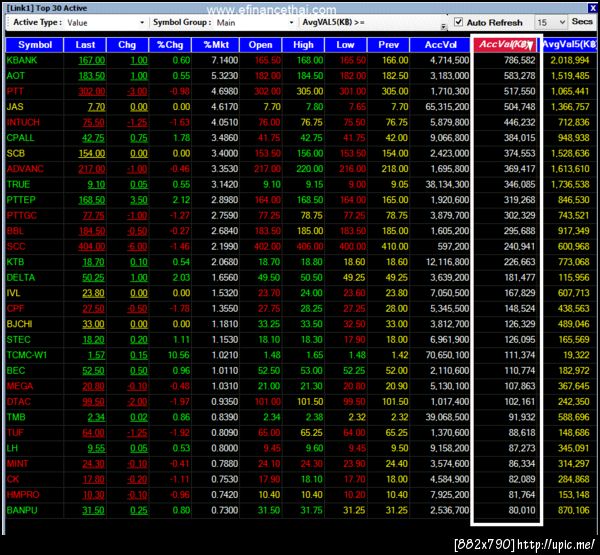Select the PTTEP symbol
This screenshot has height=555, width=600.
[21, 200]
